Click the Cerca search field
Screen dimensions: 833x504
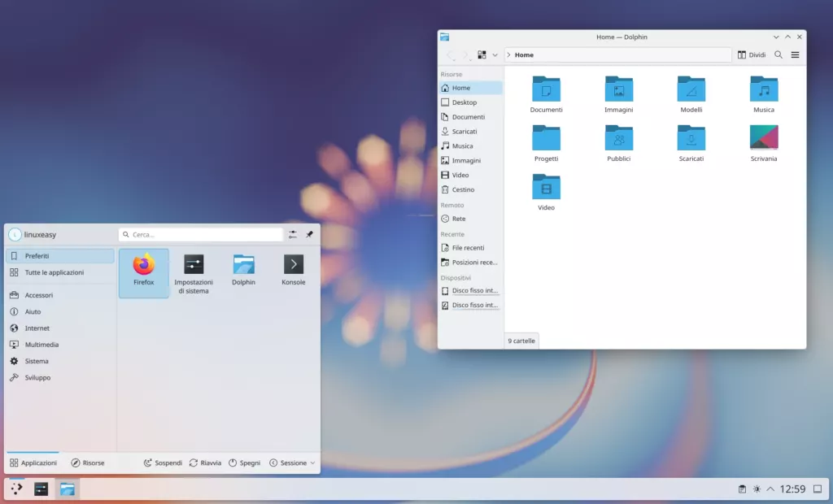pos(201,234)
